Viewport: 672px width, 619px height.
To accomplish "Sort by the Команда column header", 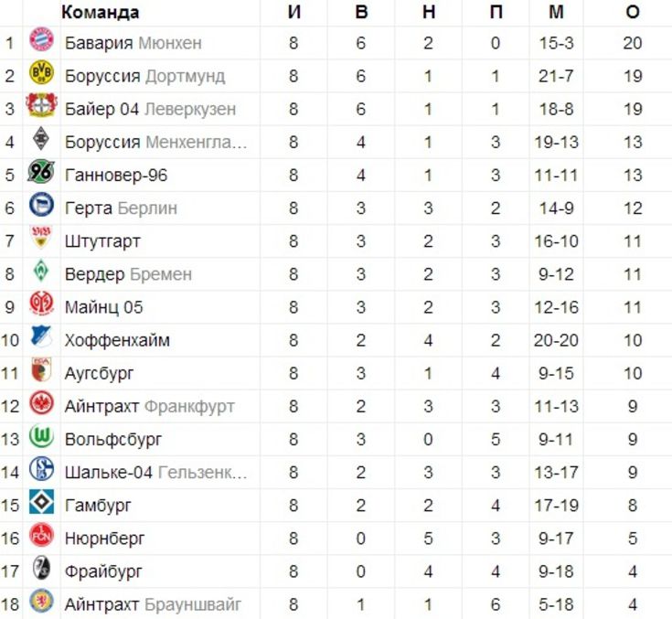I will pyautogui.click(x=101, y=12).
